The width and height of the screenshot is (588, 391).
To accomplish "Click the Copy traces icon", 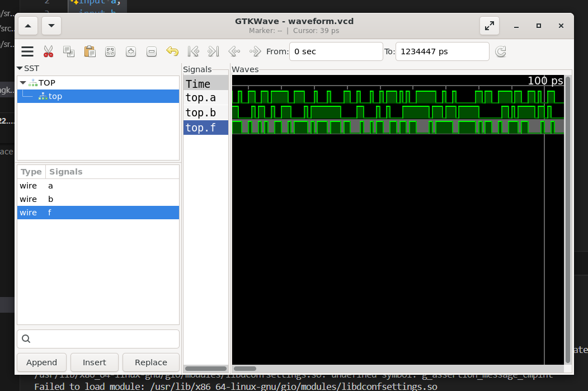I will (x=69, y=51).
